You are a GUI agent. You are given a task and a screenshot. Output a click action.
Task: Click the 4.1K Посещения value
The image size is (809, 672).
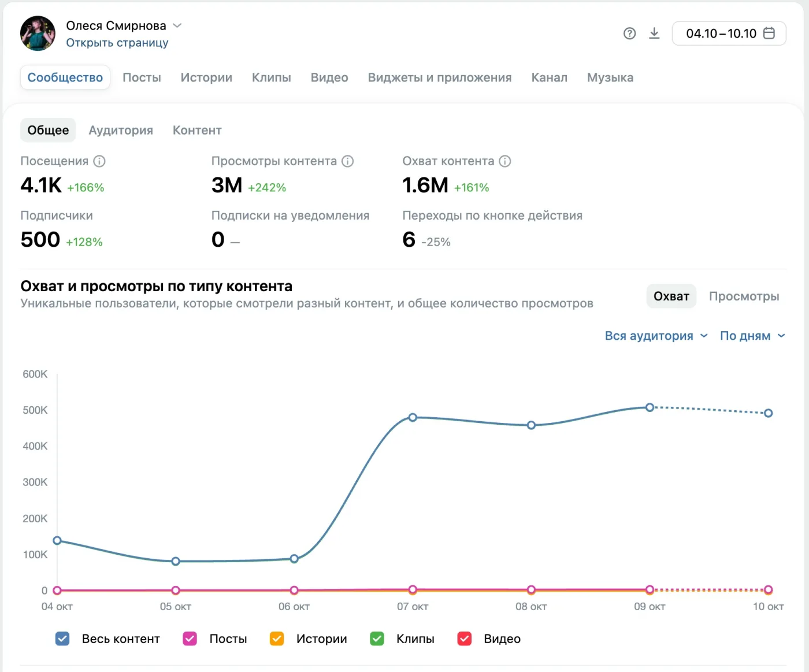(41, 185)
